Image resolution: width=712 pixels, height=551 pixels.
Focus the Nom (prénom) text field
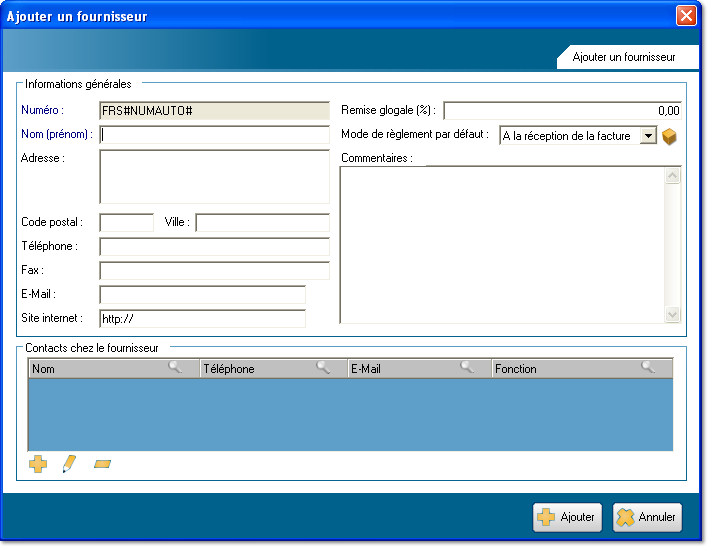(214, 135)
